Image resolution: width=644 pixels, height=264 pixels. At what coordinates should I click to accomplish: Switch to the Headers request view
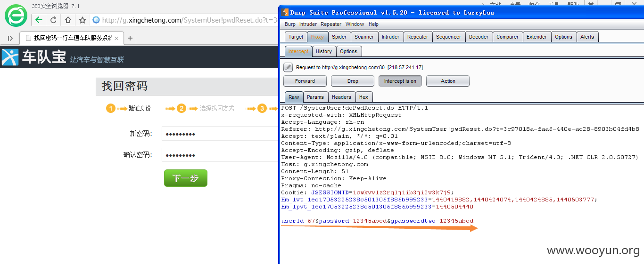[x=341, y=97]
